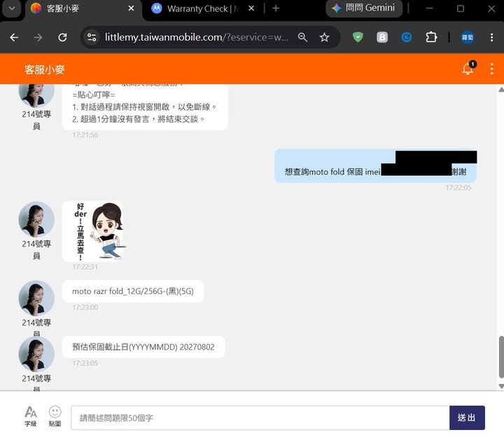
Task: Open the zoom magnifier icon in address bar
Action: point(302,38)
